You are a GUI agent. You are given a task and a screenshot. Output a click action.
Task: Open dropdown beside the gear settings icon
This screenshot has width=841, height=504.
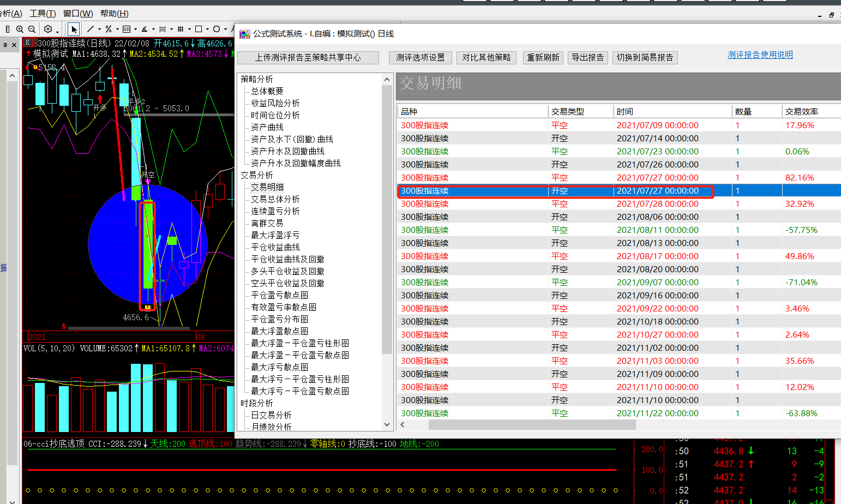coord(57,32)
